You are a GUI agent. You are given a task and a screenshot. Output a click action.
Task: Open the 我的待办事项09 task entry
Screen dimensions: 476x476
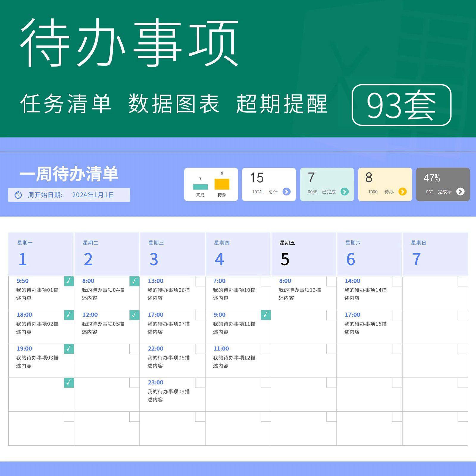coord(168,395)
